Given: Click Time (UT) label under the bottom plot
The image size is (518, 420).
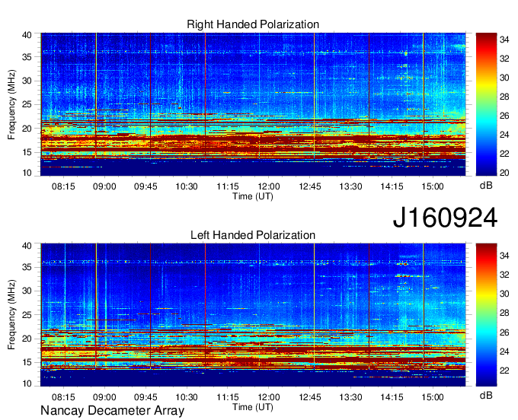Looking at the screenshot, I should [253, 407].
